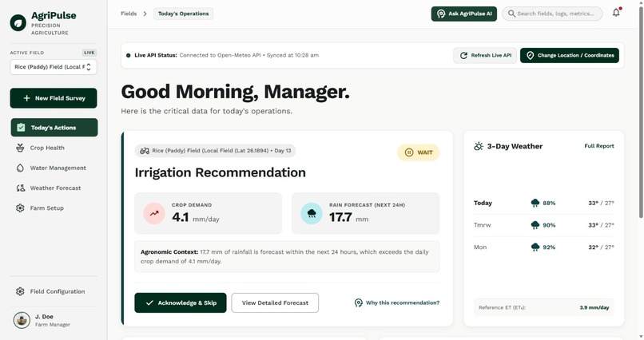Click the '4.1' crop demand value
The height and width of the screenshot is (340, 644).
181,217
